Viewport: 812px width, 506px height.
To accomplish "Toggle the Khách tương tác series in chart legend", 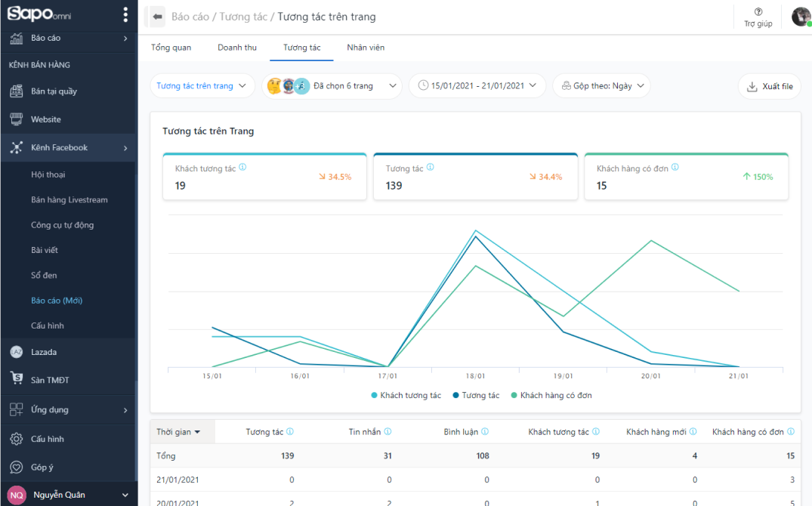I will (406, 396).
